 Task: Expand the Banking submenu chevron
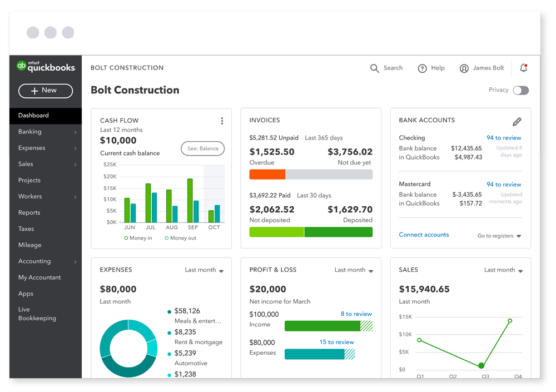pyautogui.click(x=75, y=132)
